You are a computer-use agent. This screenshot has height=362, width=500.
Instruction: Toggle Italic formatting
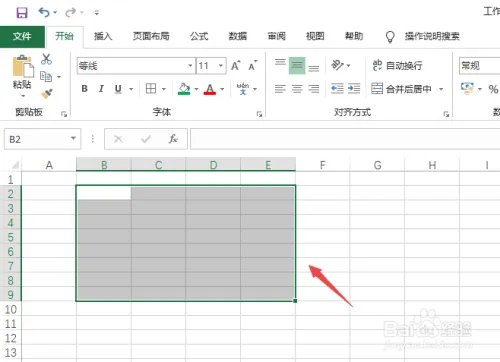(101, 89)
